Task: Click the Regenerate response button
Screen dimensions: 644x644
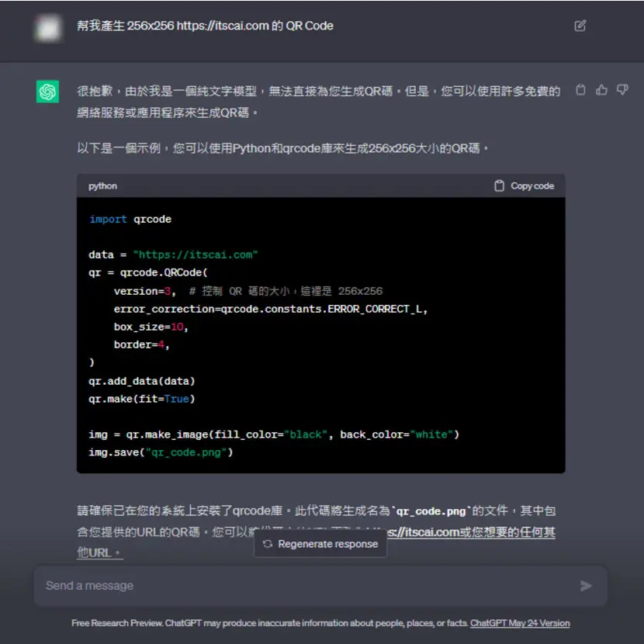Action: click(x=320, y=544)
